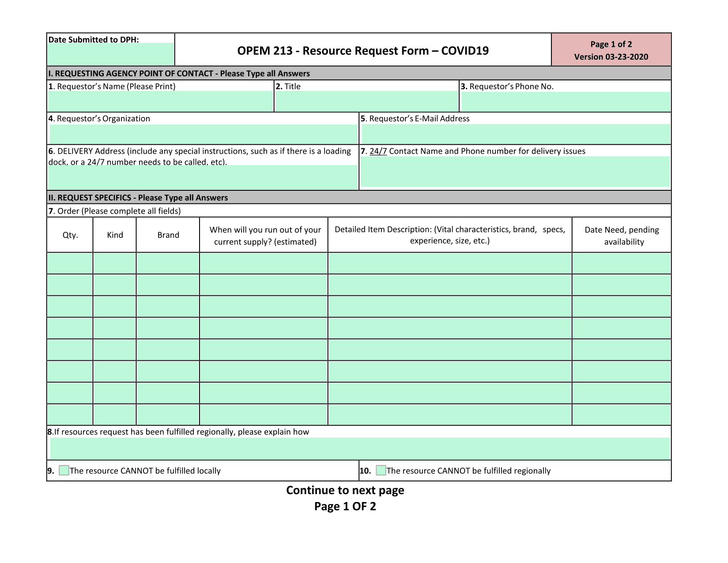Click first row Date Need cell
This screenshot has width=728, height=563.
click(x=622, y=263)
